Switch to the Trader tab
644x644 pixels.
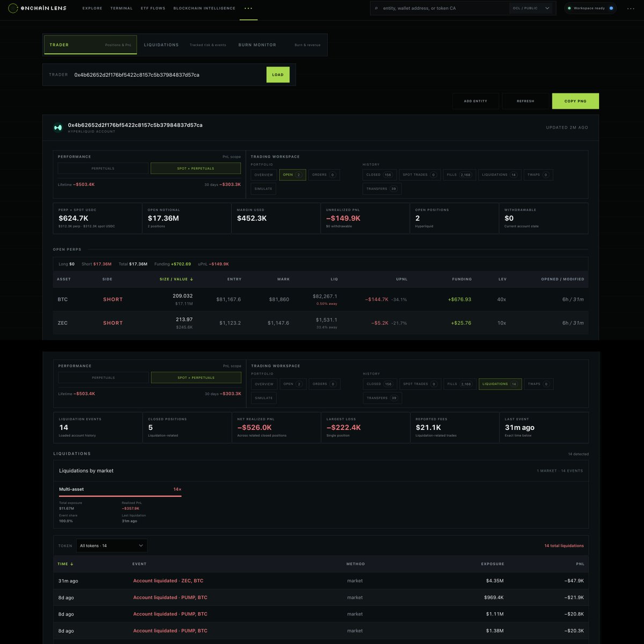[90, 45]
